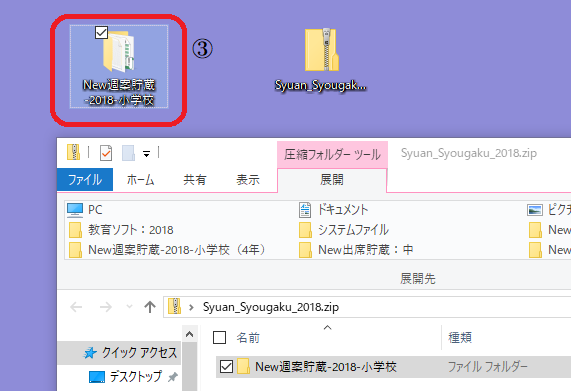Screen dimensions: 571x391
Task: Untick checkbox for New週案貯蔵-2018-小学校 row
Action: (x=226, y=367)
